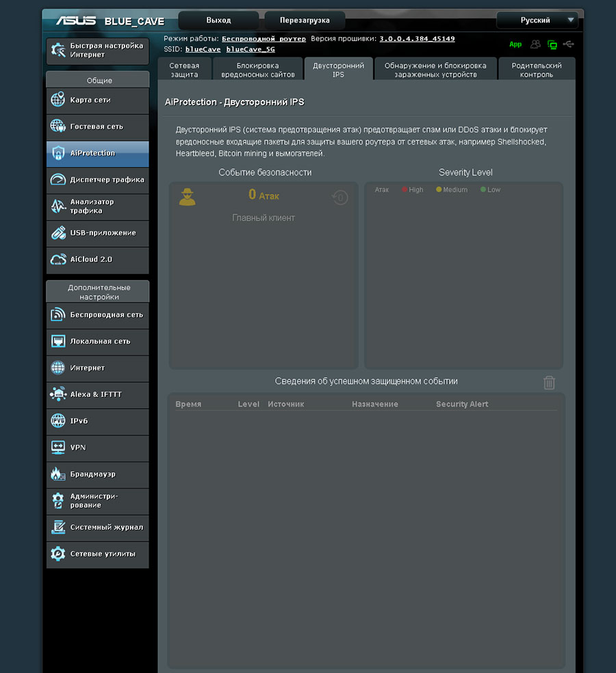The image size is (616, 673).
Task: Click the Security Alert column header
Action: pos(462,405)
